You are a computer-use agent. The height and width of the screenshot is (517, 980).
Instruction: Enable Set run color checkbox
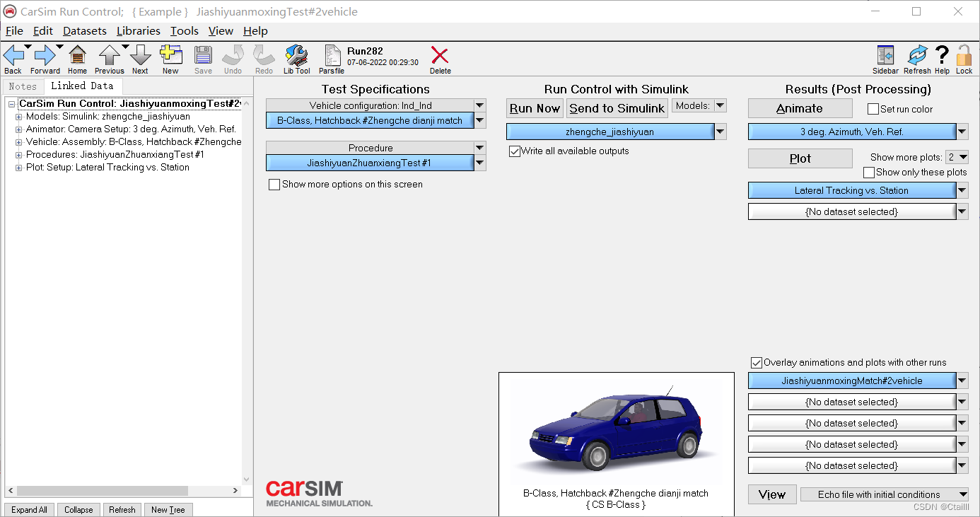point(873,109)
